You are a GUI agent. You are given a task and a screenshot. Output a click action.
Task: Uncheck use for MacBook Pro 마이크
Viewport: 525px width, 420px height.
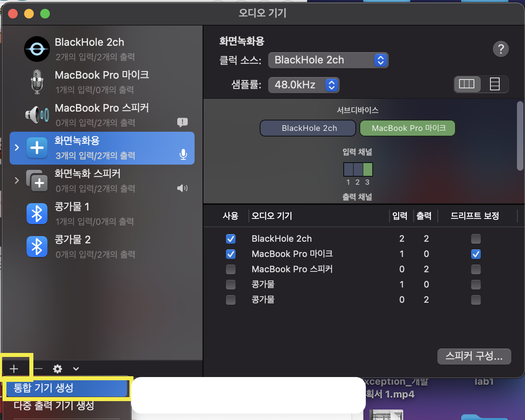click(231, 254)
